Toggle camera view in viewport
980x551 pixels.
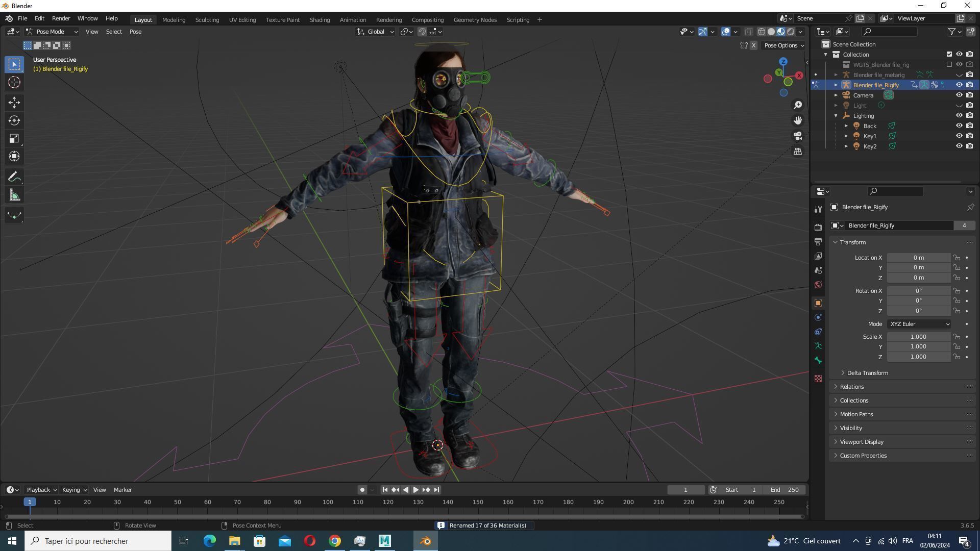point(797,136)
